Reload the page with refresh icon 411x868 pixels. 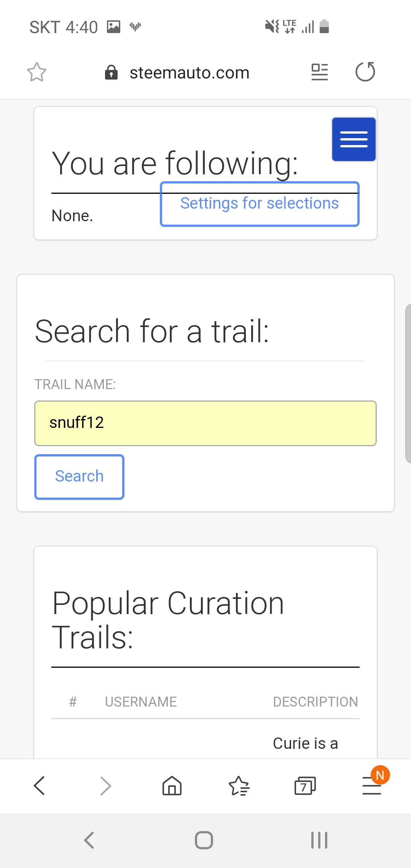click(365, 72)
